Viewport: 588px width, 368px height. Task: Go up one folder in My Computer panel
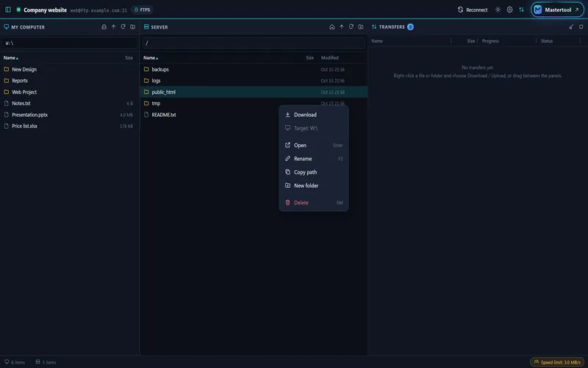(x=114, y=27)
